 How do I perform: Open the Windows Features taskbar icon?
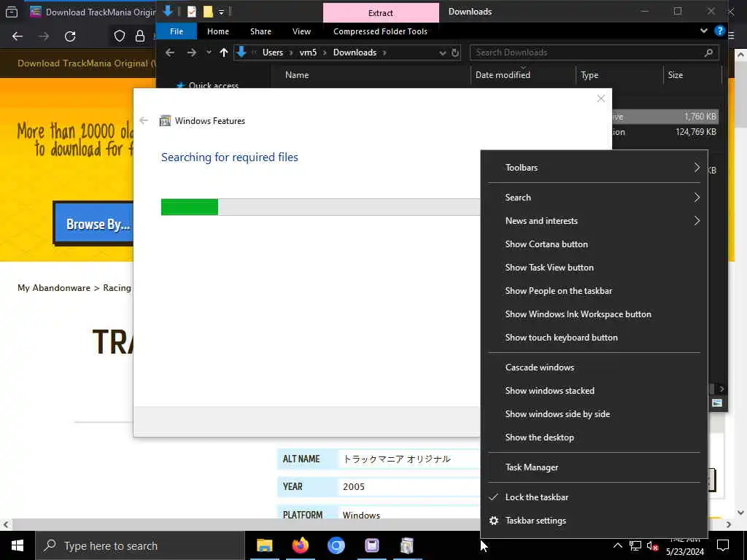[407, 545]
